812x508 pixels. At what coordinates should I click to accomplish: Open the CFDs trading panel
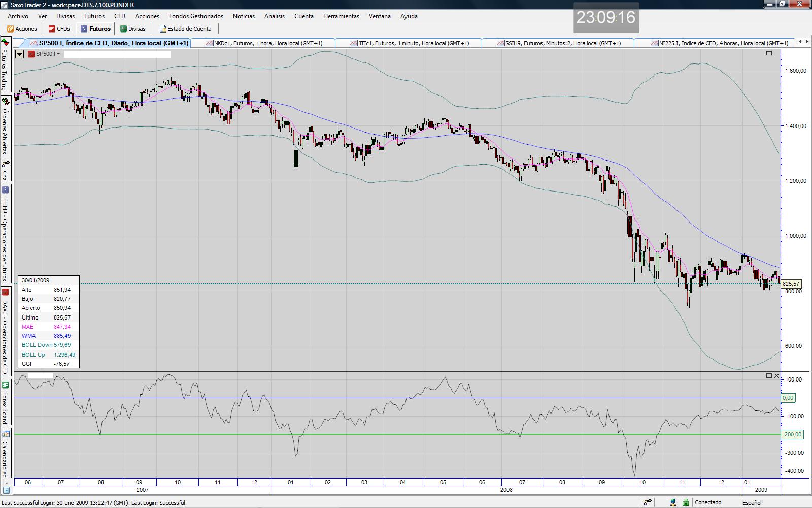click(59, 29)
